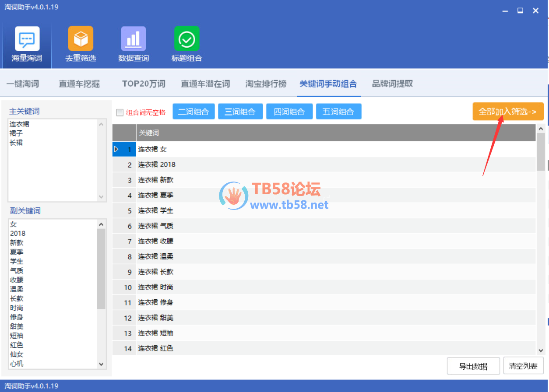The image size is (549, 392).
Task: Select 学生 in the 副关键词 list
Action: click(x=17, y=261)
